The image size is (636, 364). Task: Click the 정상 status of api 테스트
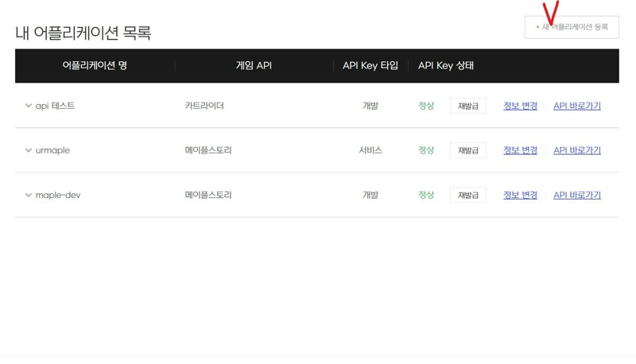426,106
